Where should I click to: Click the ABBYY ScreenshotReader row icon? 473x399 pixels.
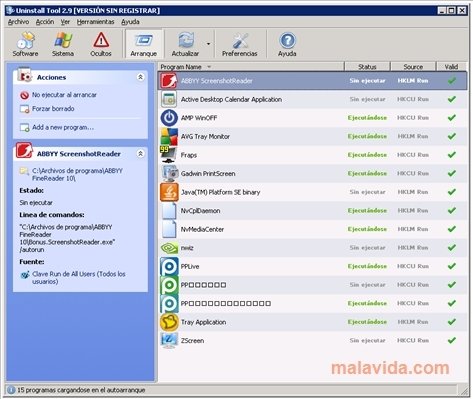tap(169, 81)
